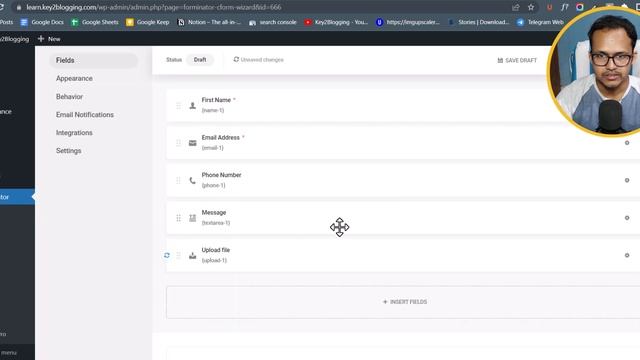640x360 pixels.
Task: Select the Upload file field row
Action: 403,256
